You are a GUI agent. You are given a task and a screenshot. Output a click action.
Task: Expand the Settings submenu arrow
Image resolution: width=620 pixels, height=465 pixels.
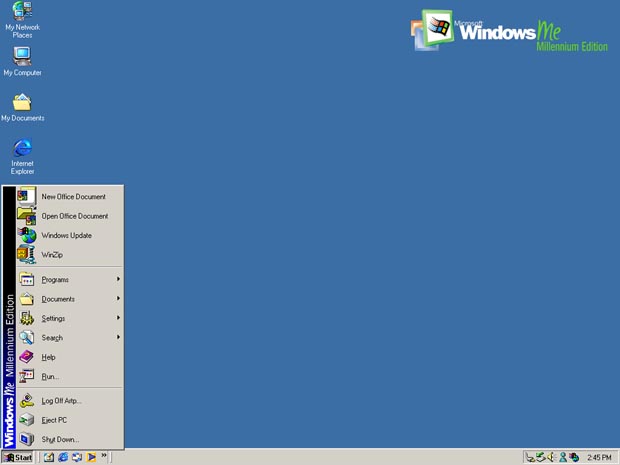[118, 318]
